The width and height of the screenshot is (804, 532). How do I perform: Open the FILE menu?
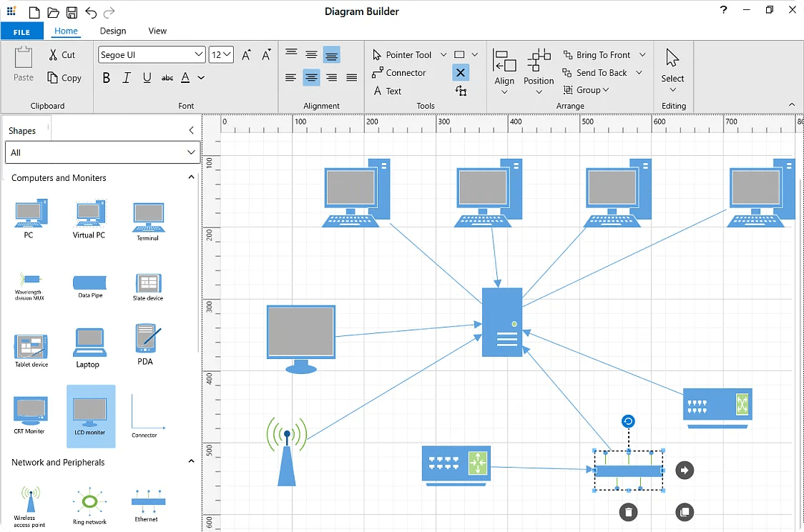tap(21, 31)
